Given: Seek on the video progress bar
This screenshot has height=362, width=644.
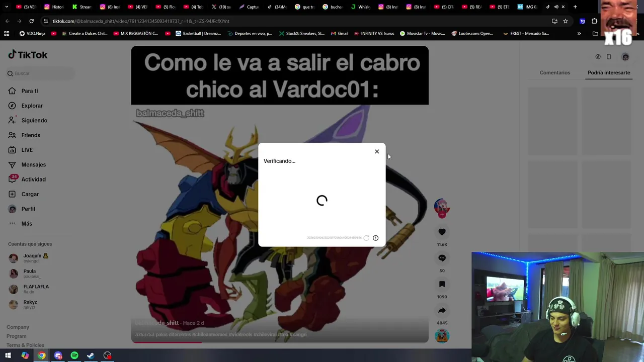Looking at the screenshot, I should point(280,342).
